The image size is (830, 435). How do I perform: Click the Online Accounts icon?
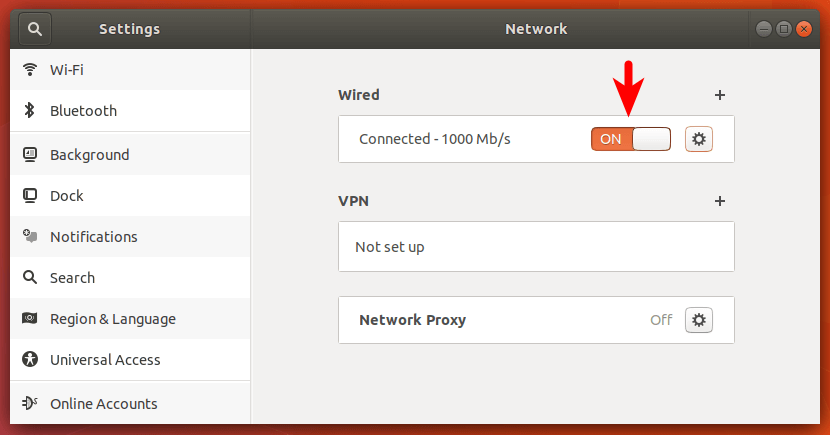point(30,404)
